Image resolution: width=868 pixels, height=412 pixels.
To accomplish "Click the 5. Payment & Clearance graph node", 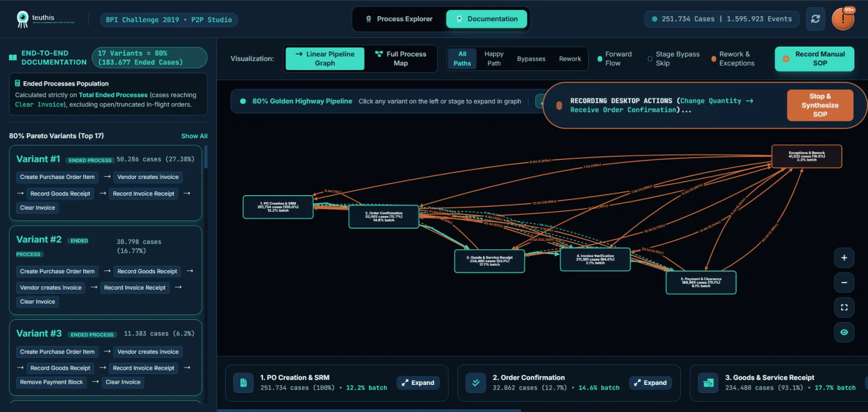I will coord(701,282).
